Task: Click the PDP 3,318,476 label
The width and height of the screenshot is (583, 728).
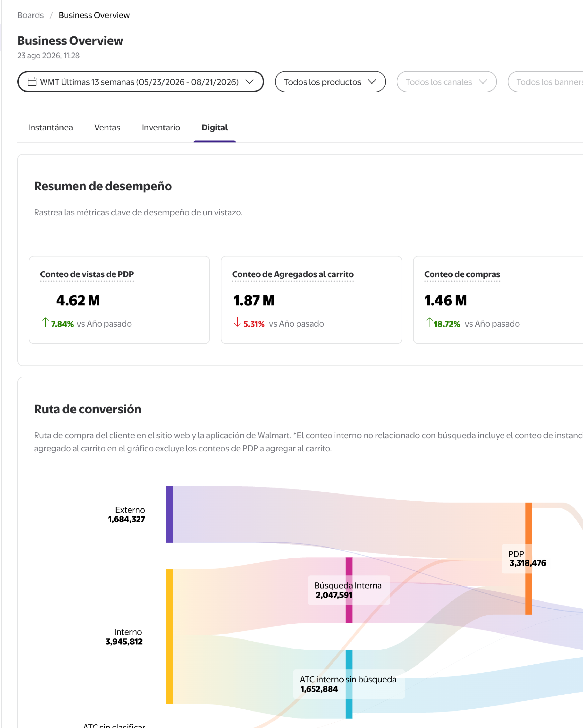Action: pyautogui.click(x=527, y=558)
